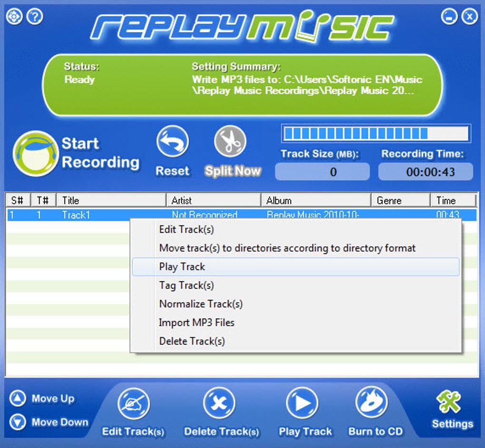Image resolution: width=485 pixels, height=448 pixels.
Task: Sort by the T# column header
Action: click(x=44, y=201)
